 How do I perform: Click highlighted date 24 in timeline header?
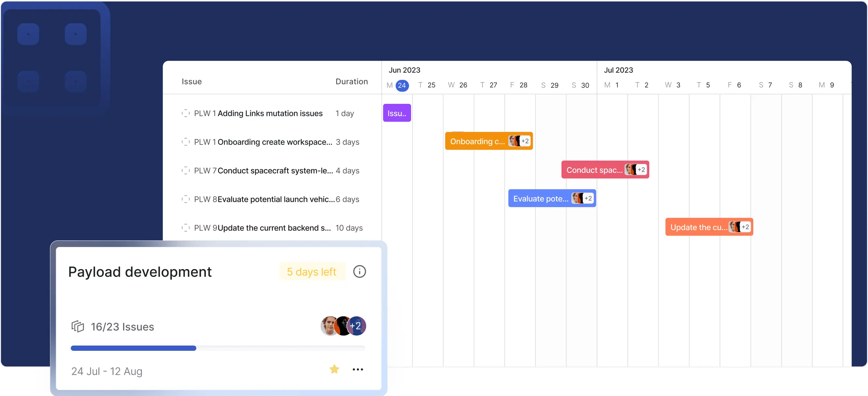click(x=402, y=85)
